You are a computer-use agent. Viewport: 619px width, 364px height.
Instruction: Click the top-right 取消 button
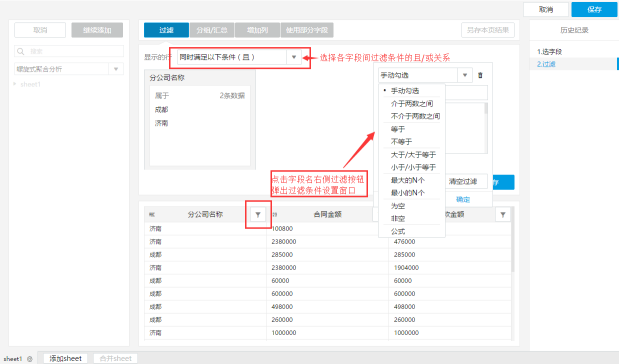pos(546,9)
